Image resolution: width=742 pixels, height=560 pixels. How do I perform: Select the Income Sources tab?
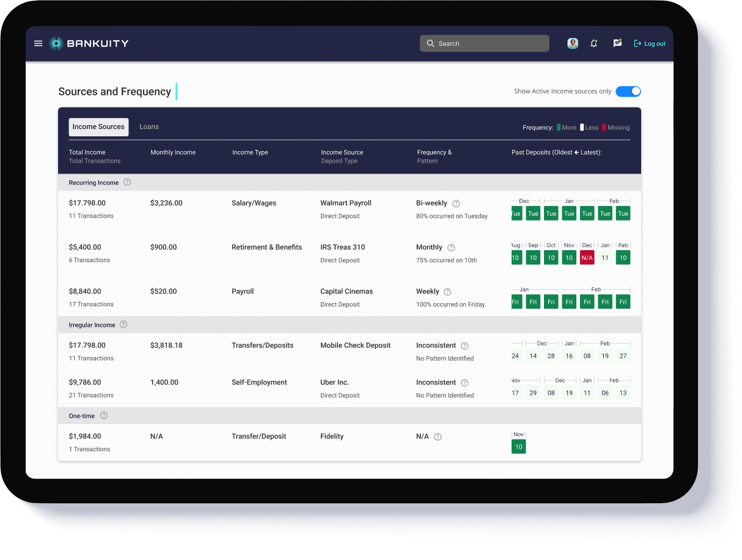[x=98, y=127]
